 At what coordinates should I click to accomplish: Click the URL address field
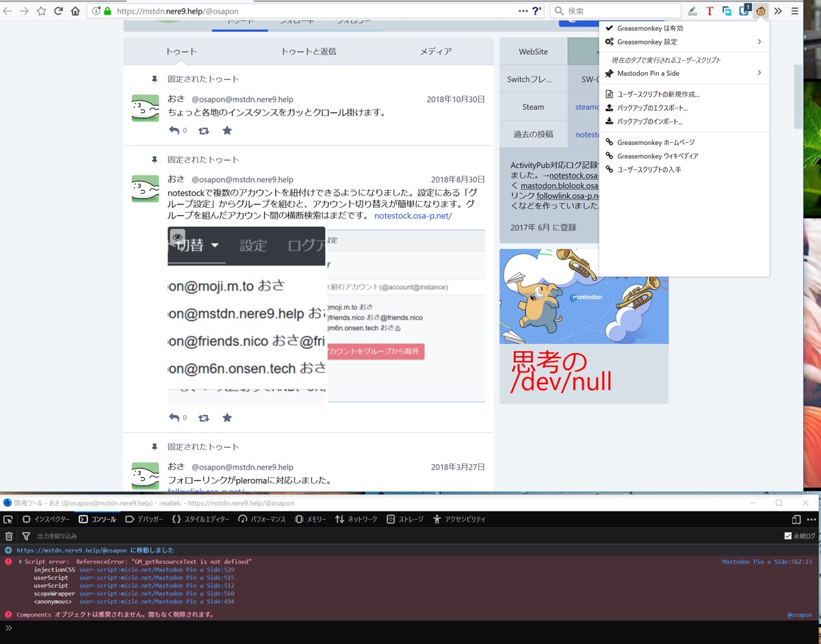(315, 11)
